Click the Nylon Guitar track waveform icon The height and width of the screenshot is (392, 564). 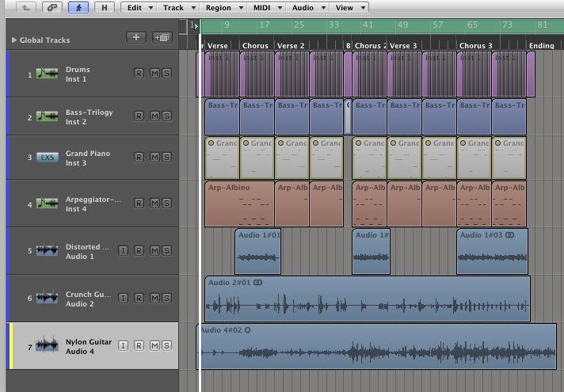(x=47, y=345)
